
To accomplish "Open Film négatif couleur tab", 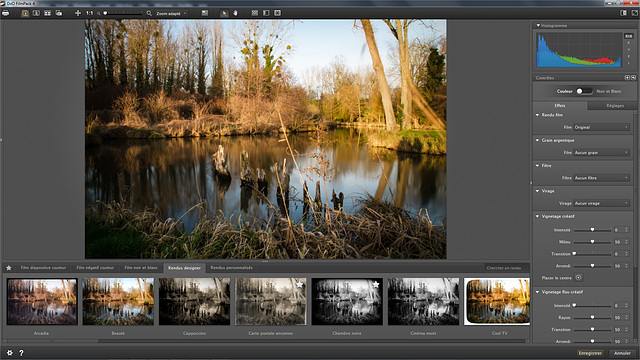I will click(95, 268).
